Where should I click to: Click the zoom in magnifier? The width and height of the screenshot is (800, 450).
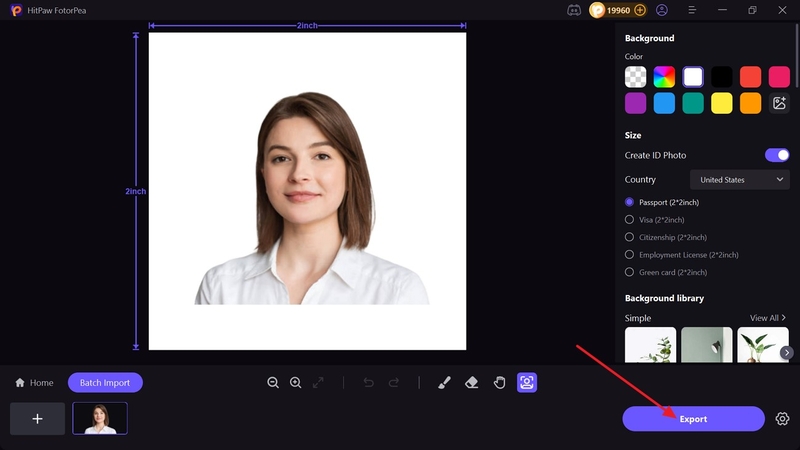click(x=295, y=383)
